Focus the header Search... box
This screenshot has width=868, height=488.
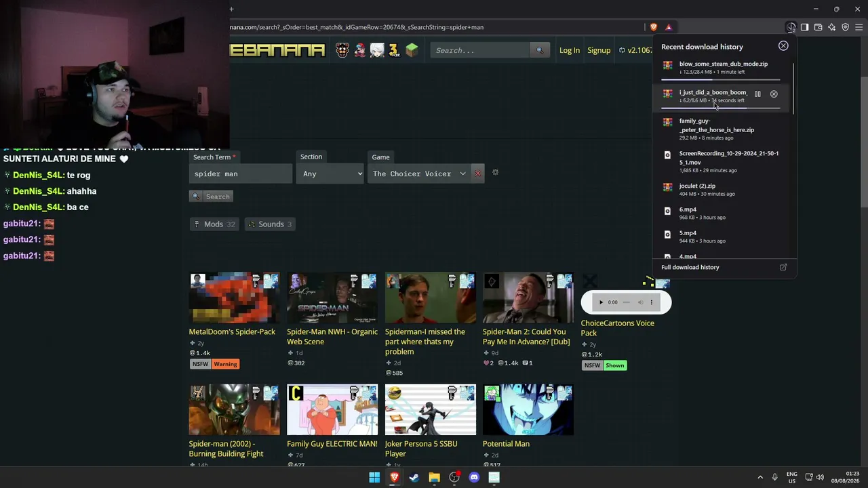[480, 50]
